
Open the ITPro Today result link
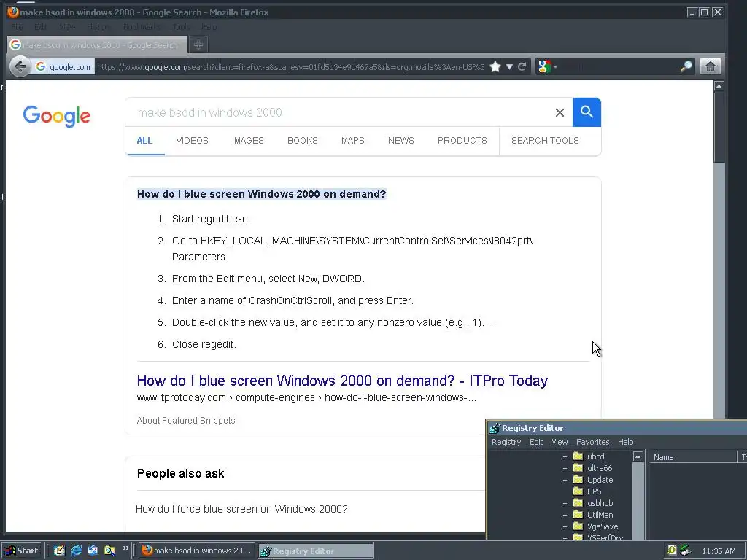(x=342, y=381)
